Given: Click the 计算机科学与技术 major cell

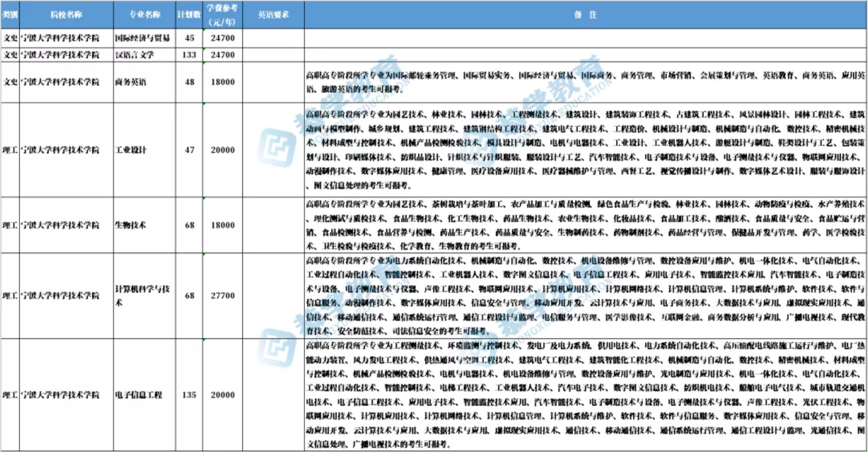Looking at the screenshot, I should pos(143,295).
